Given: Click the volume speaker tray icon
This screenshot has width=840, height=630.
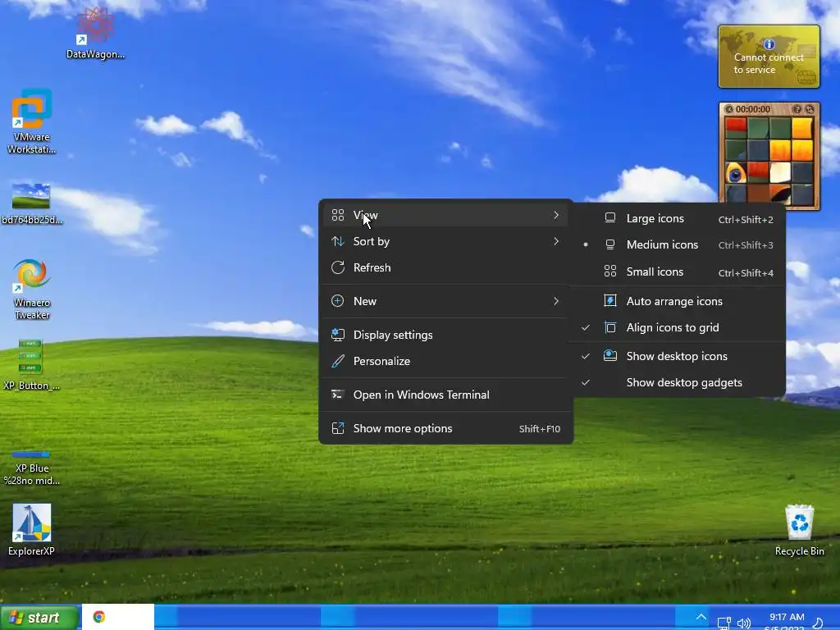Looking at the screenshot, I should 743,623.
